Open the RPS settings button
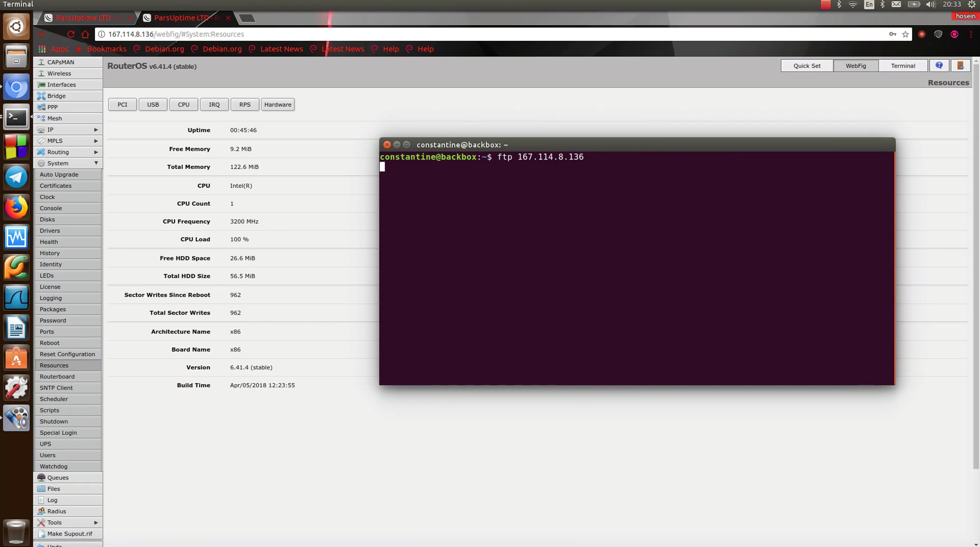 coord(245,105)
